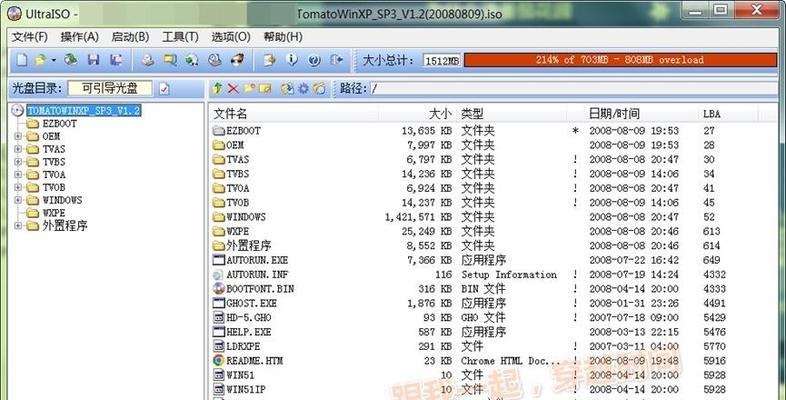
Task: Open the 选项(O) menu
Action: [231, 37]
